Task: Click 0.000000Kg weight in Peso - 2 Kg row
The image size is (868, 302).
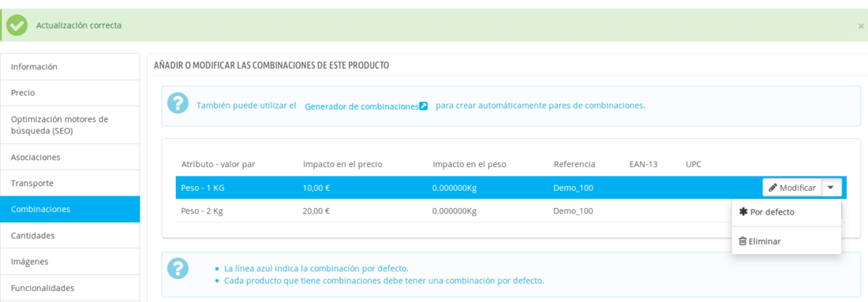Action: point(455,211)
